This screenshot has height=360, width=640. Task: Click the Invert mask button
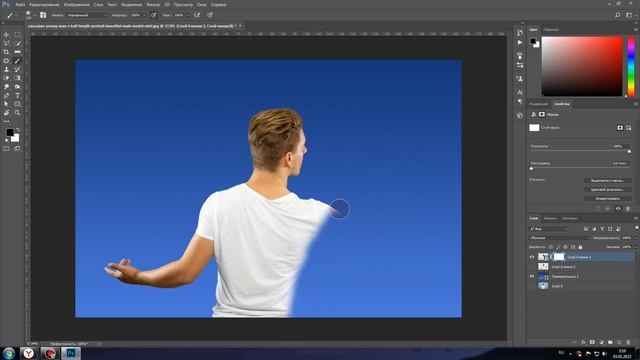point(607,198)
